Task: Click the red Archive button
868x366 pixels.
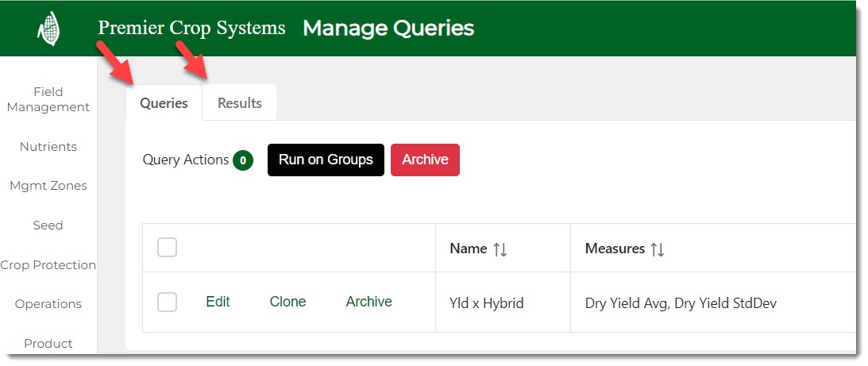Action: (425, 160)
